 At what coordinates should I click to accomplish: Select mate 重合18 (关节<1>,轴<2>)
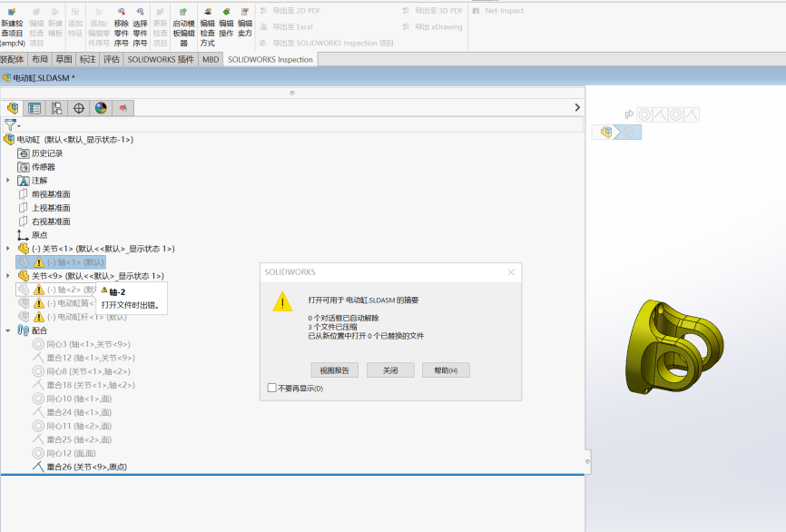pyautogui.click(x=84, y=385)
